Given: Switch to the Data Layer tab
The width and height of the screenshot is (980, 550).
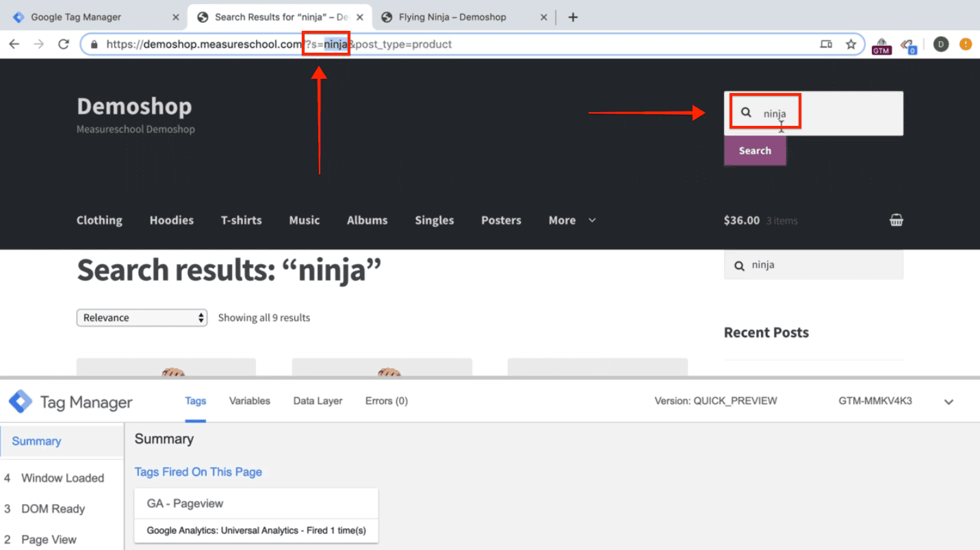Looking at the screenshot, I should (318, 401).
